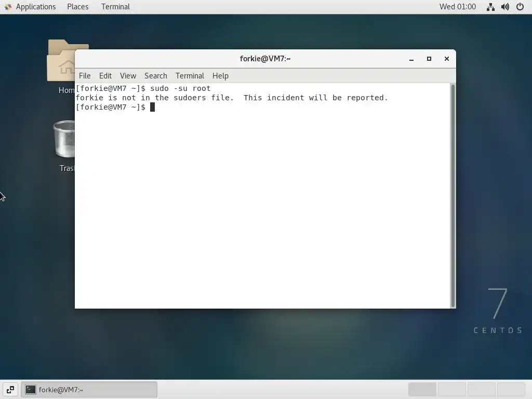Click the terminal title bar forkie@VM7:~
532x399 pixels.
tap(265, 59)
